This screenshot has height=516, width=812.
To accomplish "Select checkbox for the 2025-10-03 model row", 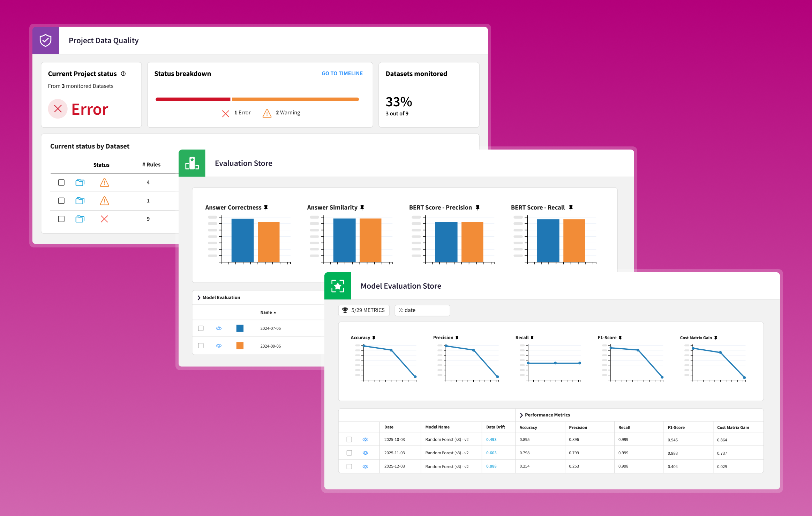I will coord(349,440).
